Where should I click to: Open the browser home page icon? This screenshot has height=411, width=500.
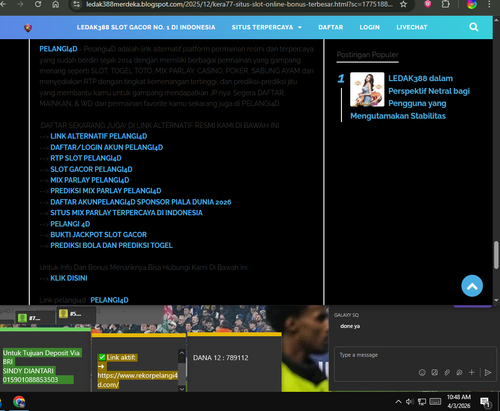point(56,4)
